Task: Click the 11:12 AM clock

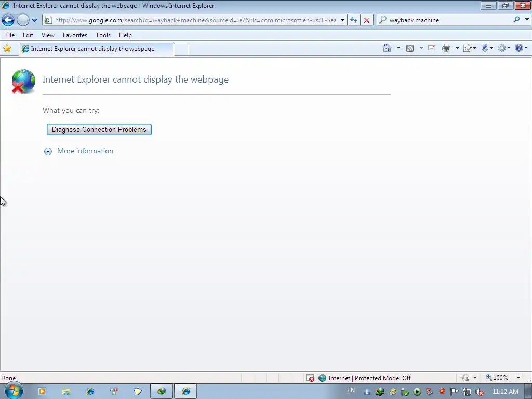Action: pos(506,392)
